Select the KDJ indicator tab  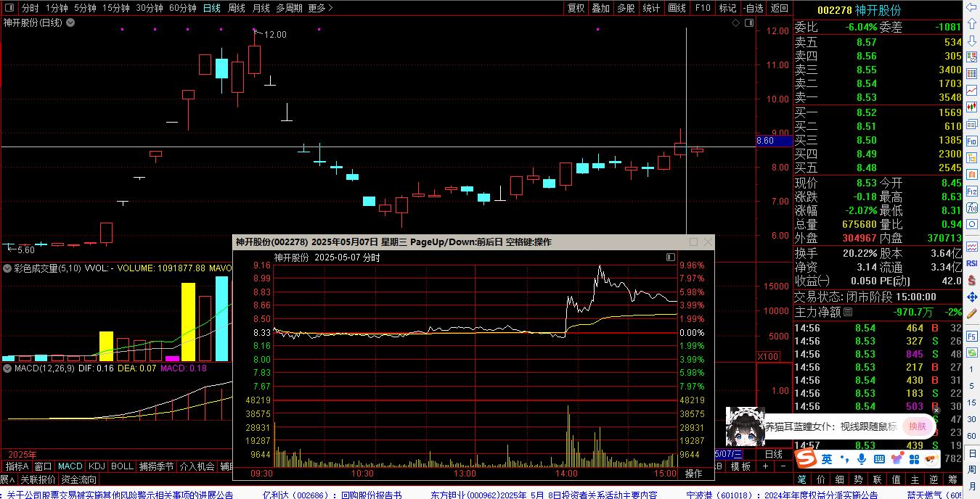(x=97, y=466)
